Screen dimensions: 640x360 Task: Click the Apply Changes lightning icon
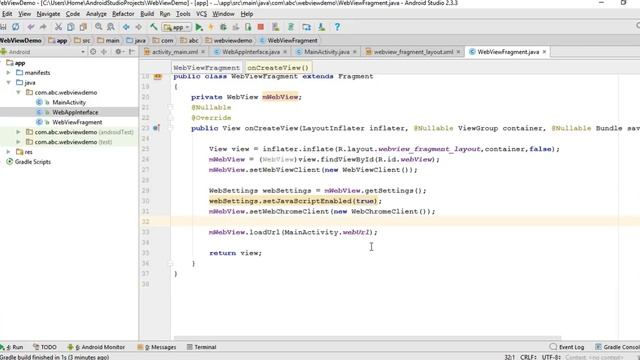tap(211, 27)
